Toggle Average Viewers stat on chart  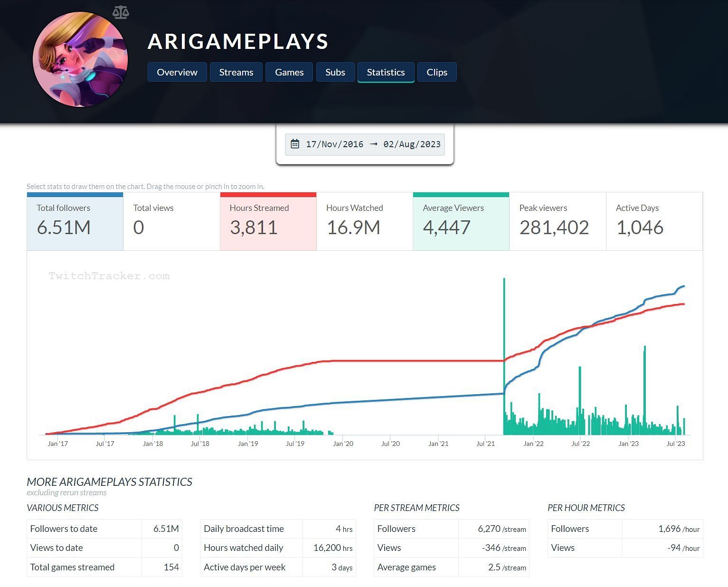coord(461,221)
